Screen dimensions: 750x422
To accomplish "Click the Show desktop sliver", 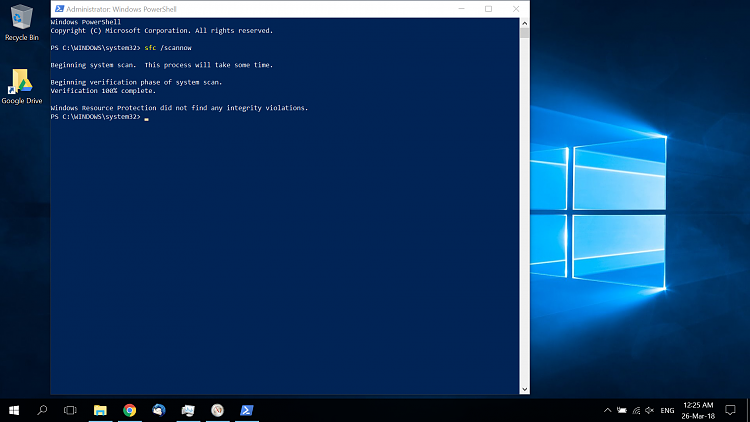I will point(748,410).
